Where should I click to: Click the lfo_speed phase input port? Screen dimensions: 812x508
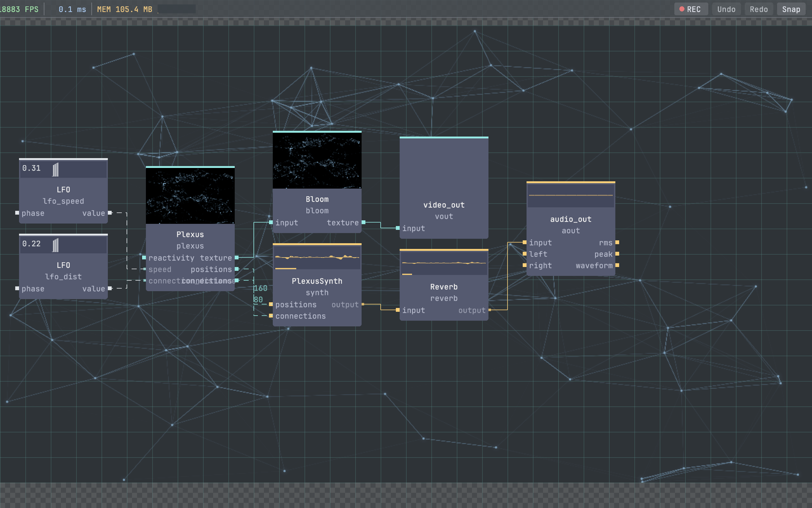[17, 213]
